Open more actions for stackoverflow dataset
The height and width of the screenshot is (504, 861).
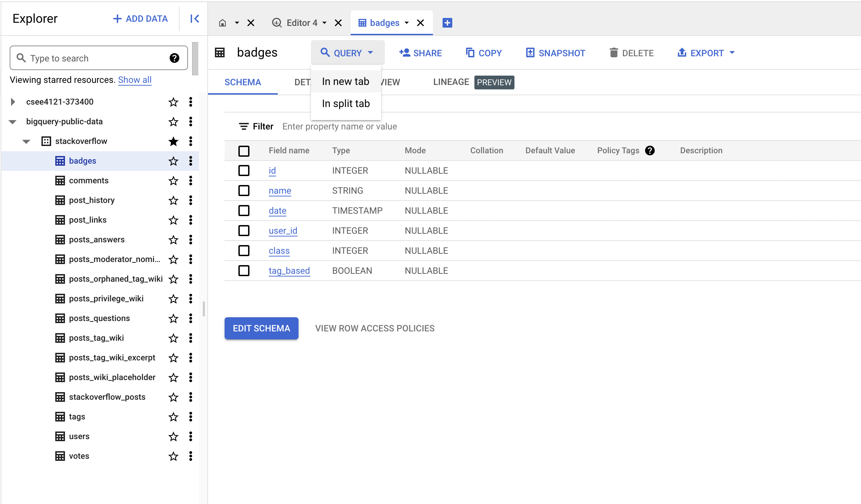tap(191, 141)
